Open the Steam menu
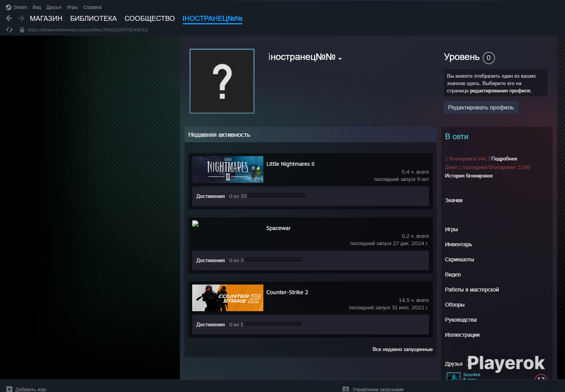The width and height of the screenshot is (565, 392). [20, 7]
